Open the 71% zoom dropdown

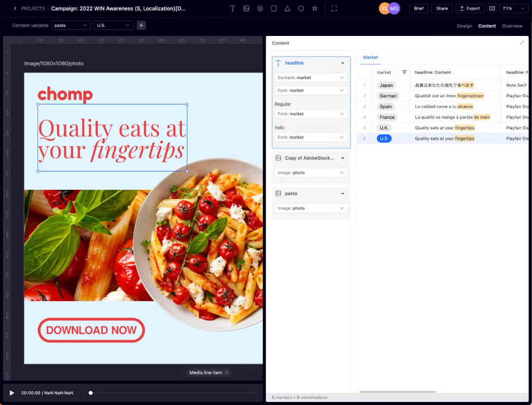514,9
